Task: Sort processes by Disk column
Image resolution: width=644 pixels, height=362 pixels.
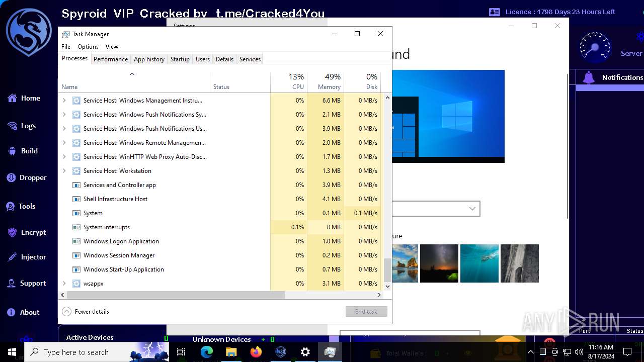Action: pyautogui.click(x=362, y=81)
